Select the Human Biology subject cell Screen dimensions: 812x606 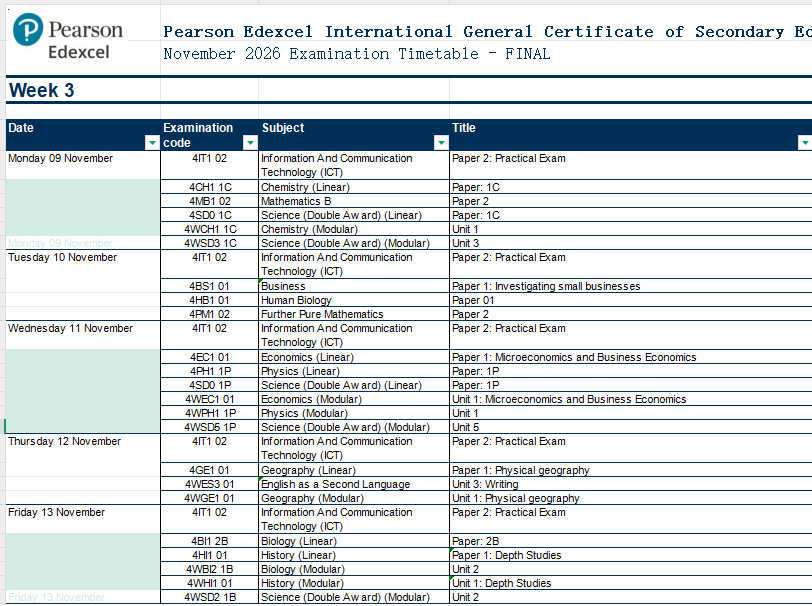[x=354, y=300]
